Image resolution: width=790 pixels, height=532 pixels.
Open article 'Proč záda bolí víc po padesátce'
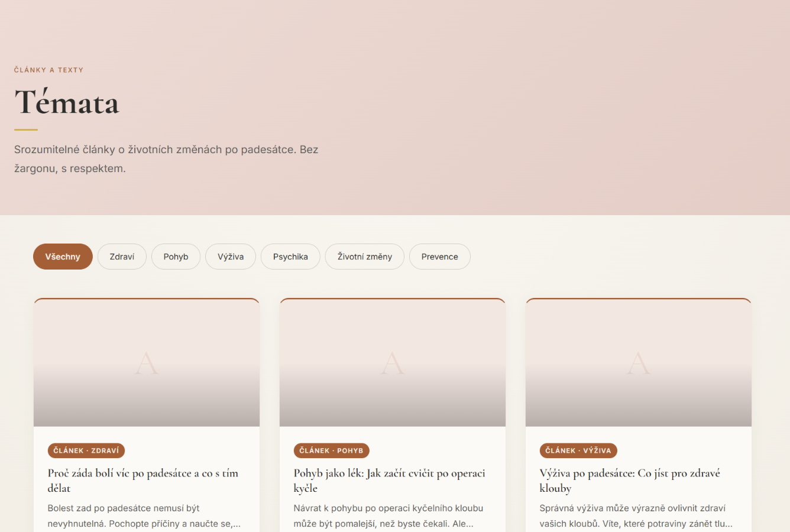[x=143, y=481]
